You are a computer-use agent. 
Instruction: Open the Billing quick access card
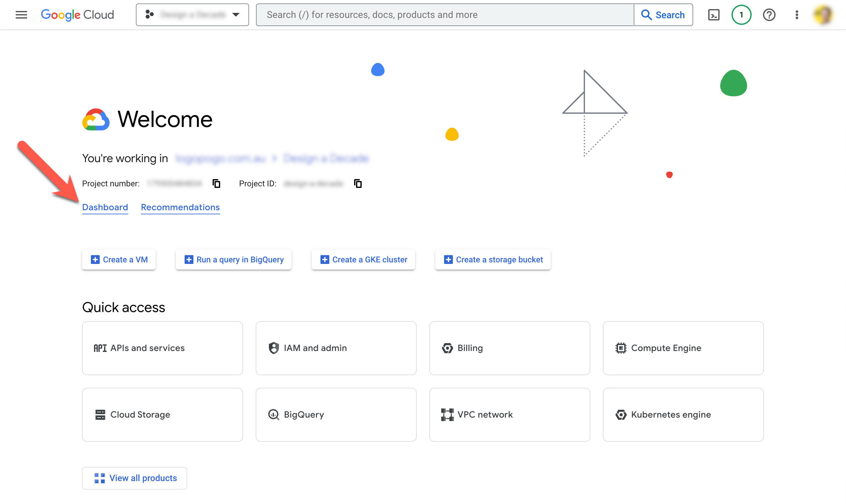point(510,348)
